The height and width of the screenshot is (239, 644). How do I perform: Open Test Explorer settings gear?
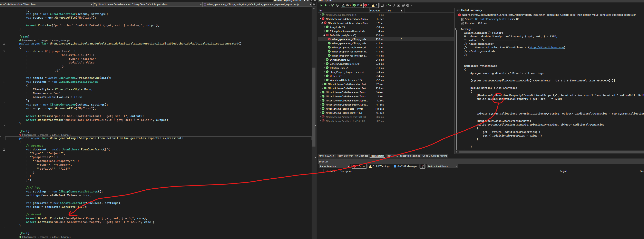[408, 5]
